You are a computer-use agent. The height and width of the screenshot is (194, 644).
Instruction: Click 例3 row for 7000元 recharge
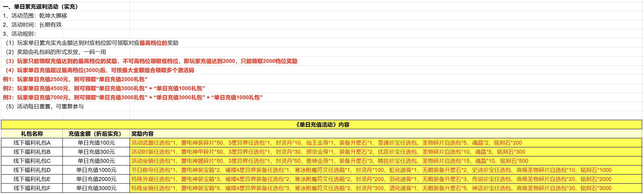pyautogui.click(x=133, y=97)
